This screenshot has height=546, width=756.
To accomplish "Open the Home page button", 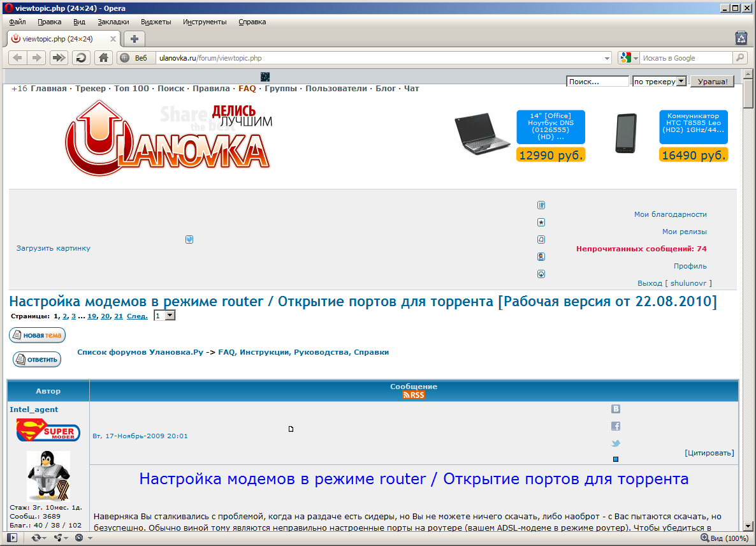I will pos(103,58).
